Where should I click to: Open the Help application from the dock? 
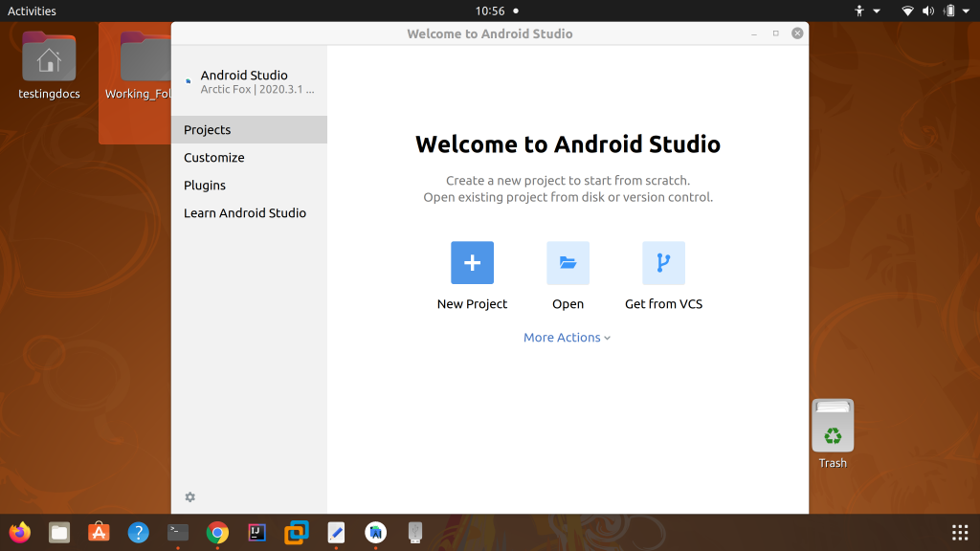tap(138, 533)
